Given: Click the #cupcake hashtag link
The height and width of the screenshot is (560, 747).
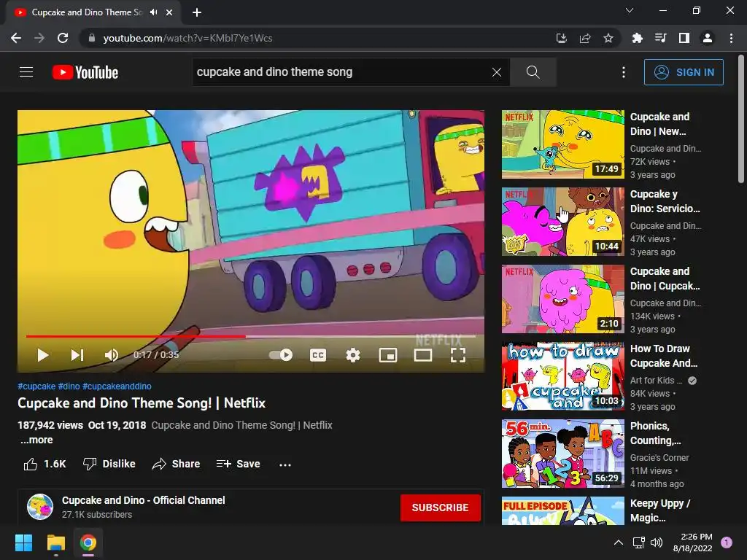Looking at the screenshot, I should point(36,386).
